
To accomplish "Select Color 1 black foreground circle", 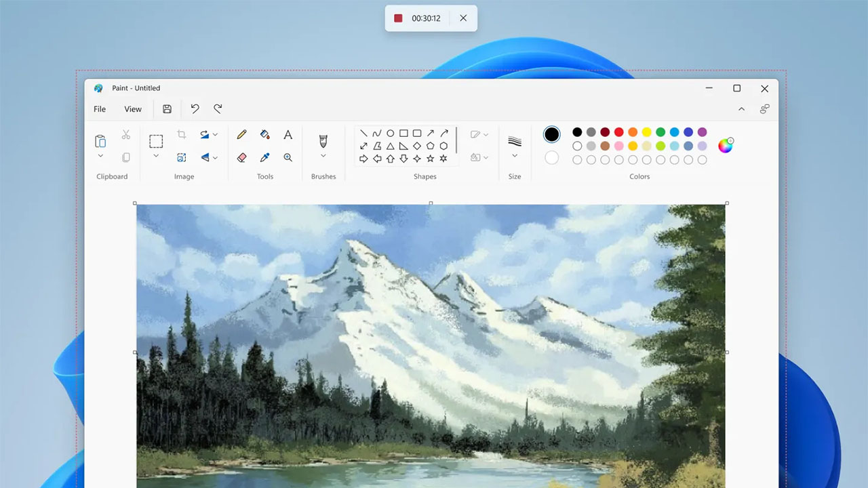I will click(x=552, y=134).
